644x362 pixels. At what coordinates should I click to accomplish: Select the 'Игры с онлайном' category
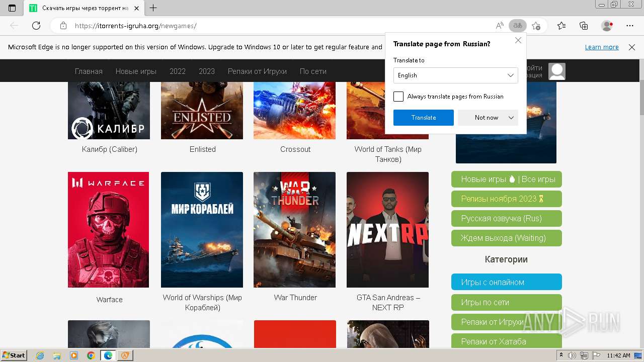click(x=507, y=282)
